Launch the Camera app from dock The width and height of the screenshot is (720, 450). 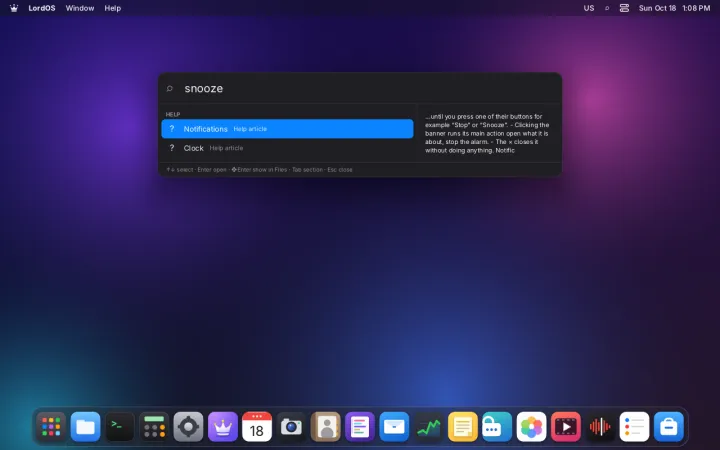(291, 427)
